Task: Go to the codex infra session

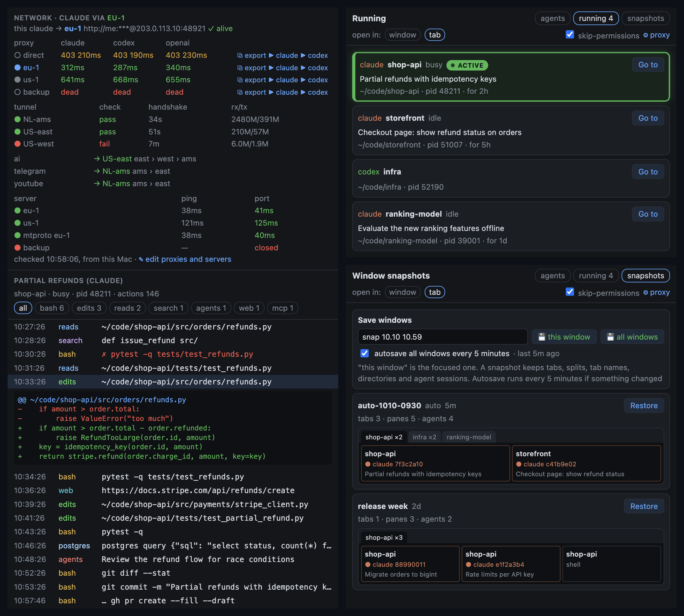Action: pyautogui.click(x=647, y=172)
